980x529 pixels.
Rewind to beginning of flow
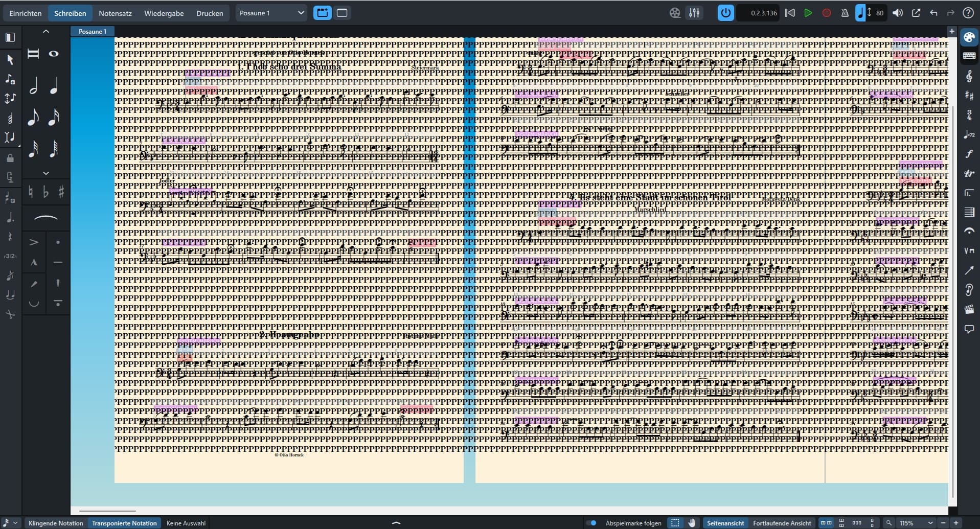tap(790, 13)
